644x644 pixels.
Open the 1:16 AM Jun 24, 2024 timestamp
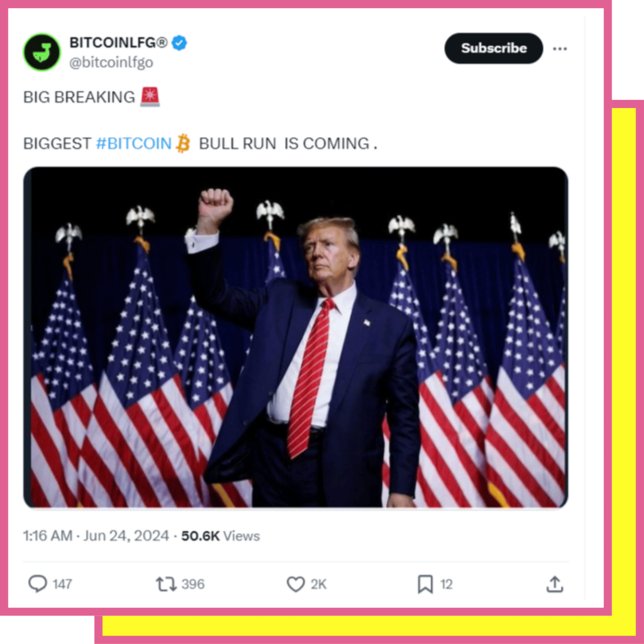tap(96, 536)
